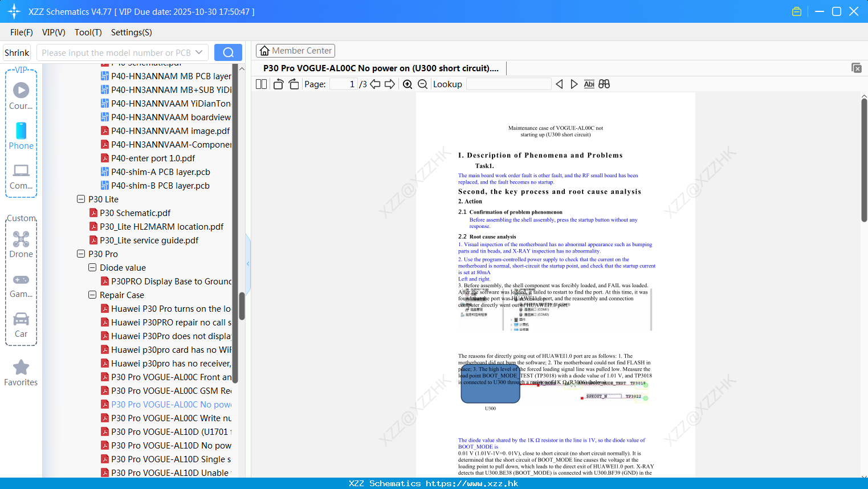The height and width of the screenshot is (489, 868).
Task: Open P40-enter port 1.0.pdf
Action: tap(148, 158)
